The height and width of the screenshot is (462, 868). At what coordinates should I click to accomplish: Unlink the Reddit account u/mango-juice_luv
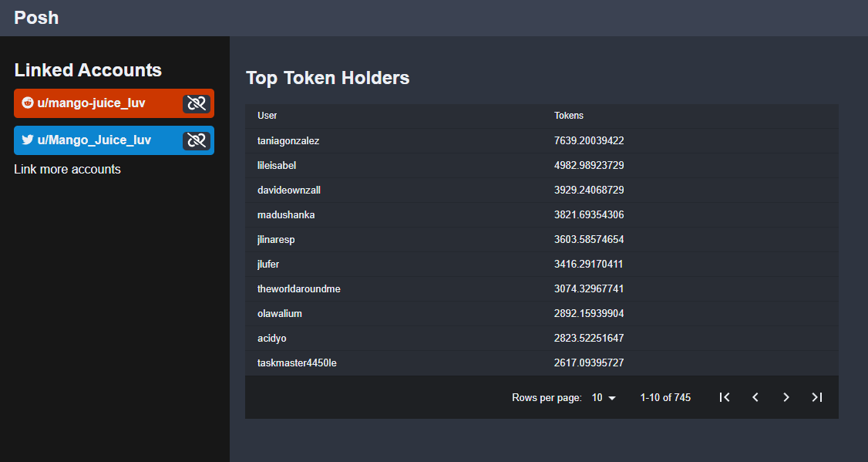(197, 103)
